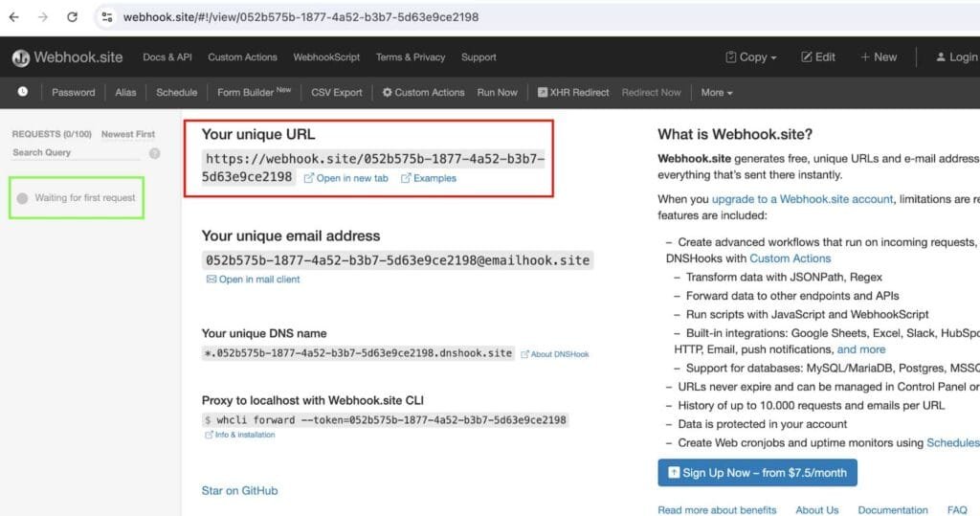Click the browser address bar URL
The height and width of the screenshot is (516, 980).
coord(301,17)
